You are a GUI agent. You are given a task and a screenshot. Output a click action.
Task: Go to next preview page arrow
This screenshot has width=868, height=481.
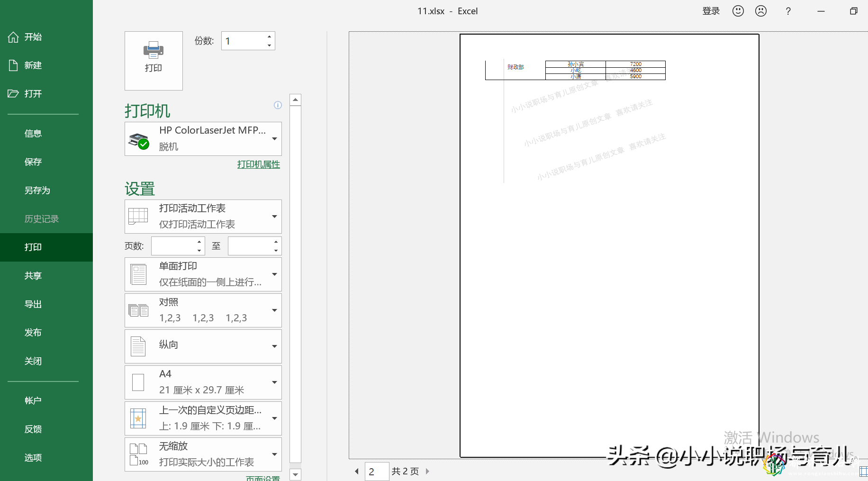point(427,471)
